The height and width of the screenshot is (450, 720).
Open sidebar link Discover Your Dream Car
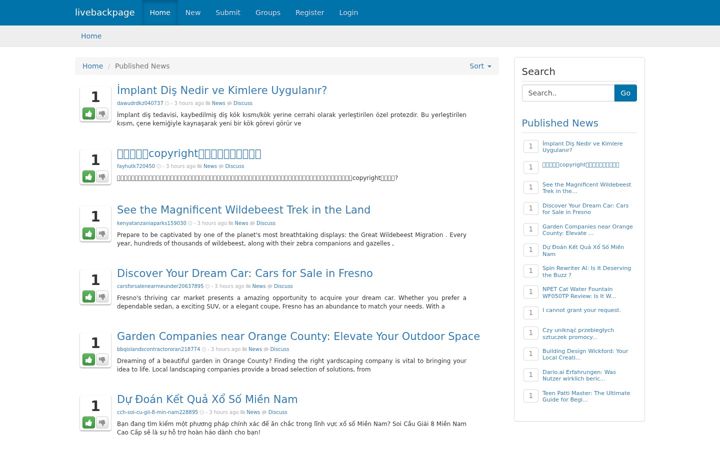[x=585, y=208]
